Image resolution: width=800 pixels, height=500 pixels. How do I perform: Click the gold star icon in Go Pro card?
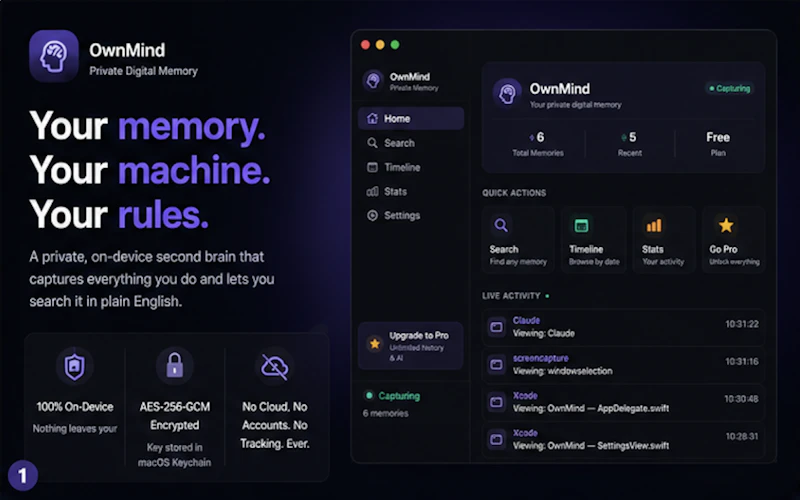726,225
